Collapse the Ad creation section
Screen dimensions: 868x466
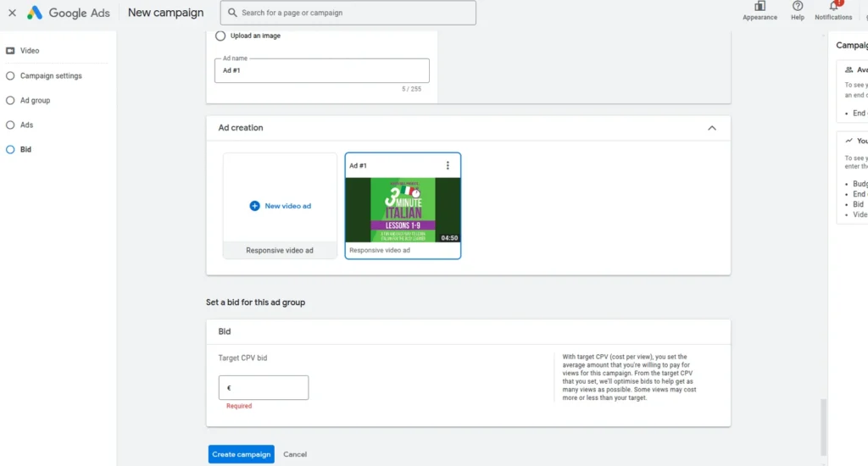(x=711, y=128)
